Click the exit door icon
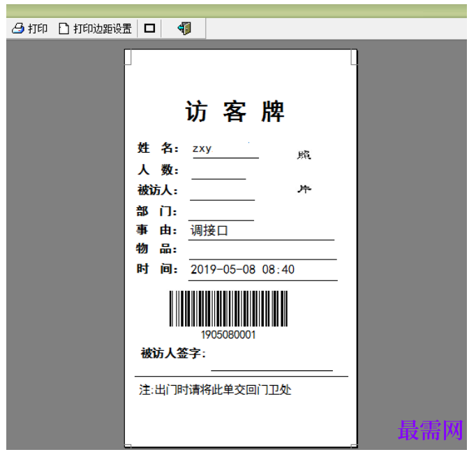This screenshot has height=452, width=476. [184, 29]
